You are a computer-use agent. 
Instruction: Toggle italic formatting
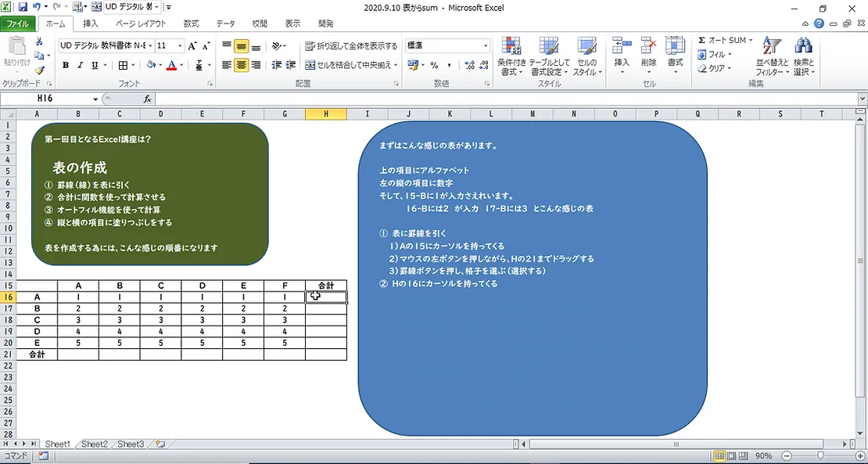[80, 66]
